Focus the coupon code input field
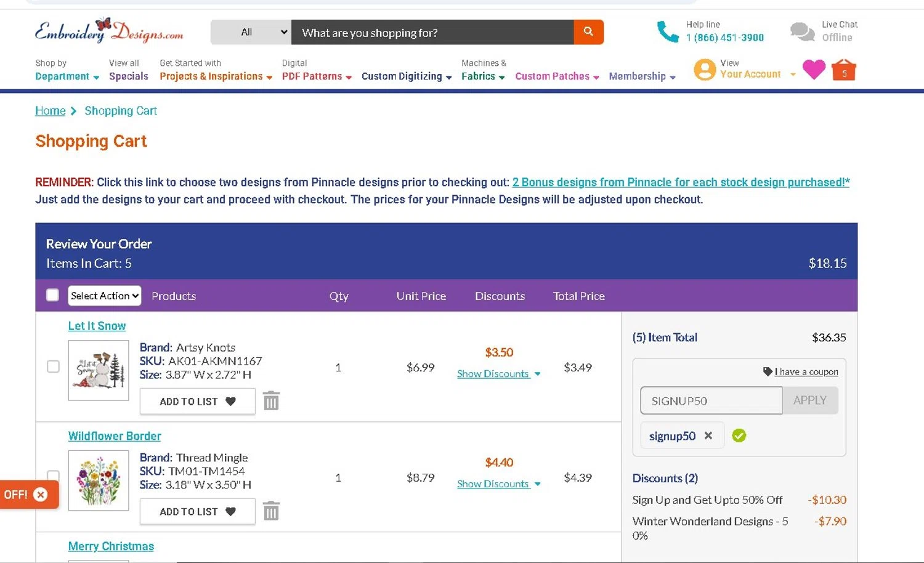 711,400
